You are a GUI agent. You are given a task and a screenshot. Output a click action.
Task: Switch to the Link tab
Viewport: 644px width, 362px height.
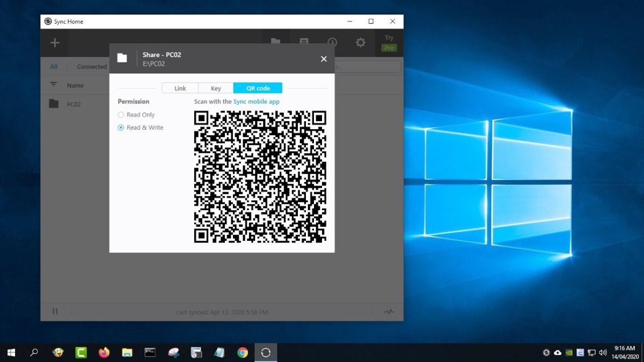(x=180, y=88)
